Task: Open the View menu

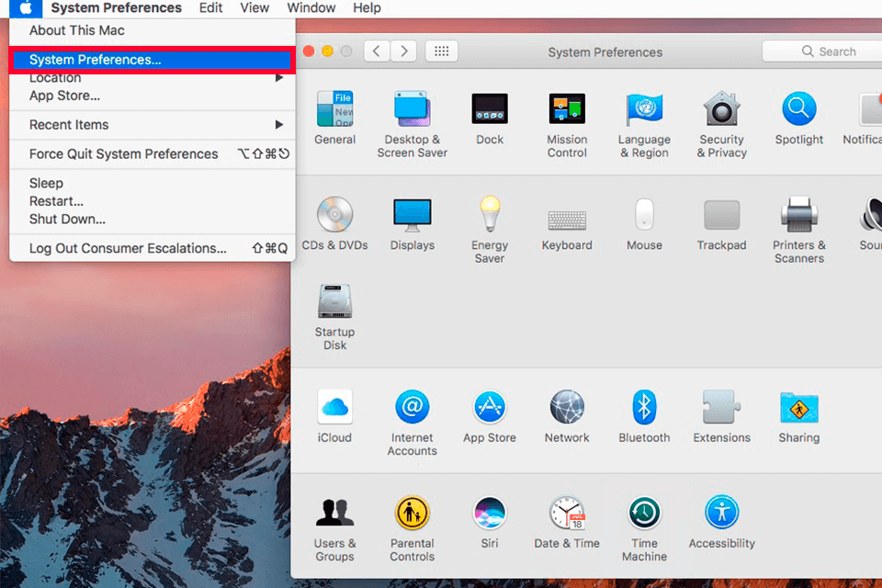Action: click(254, 8)
